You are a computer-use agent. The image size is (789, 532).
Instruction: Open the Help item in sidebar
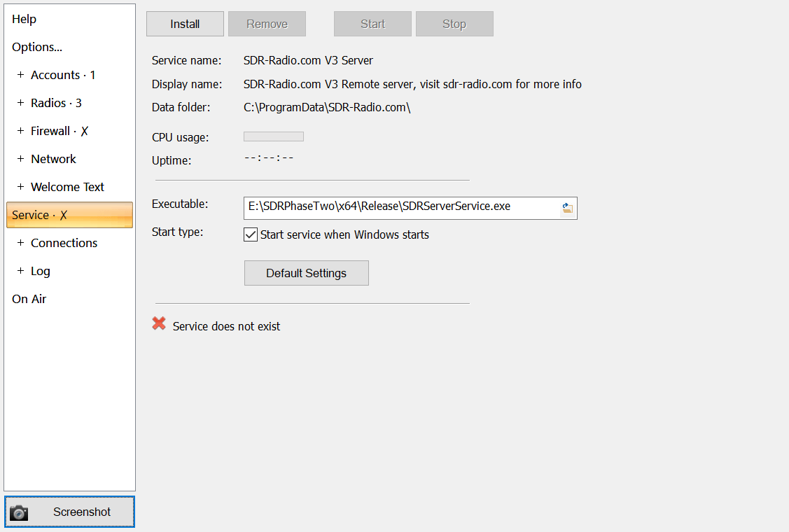pyautogui.click(x=25, y=19)
